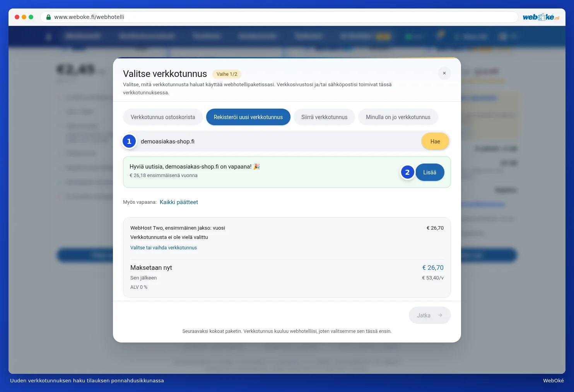
Task: Click the yellow Hae search button
Action: point(435,141)
